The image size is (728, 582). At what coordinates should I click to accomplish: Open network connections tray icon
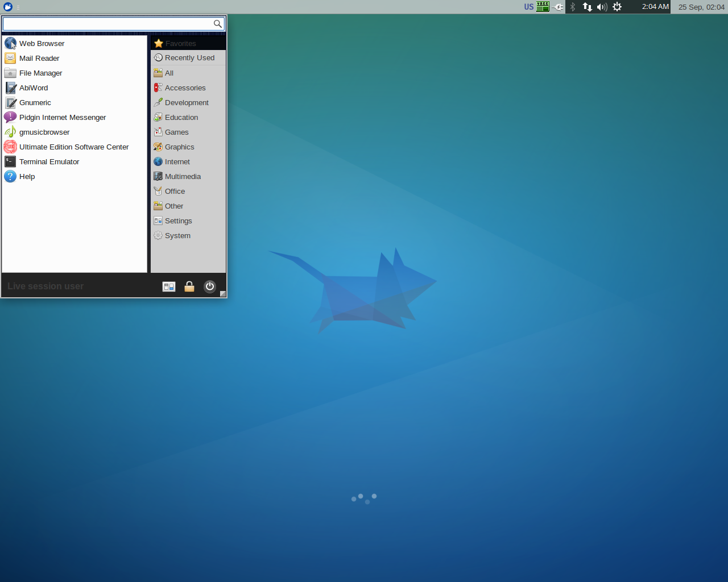coord(588,7)
